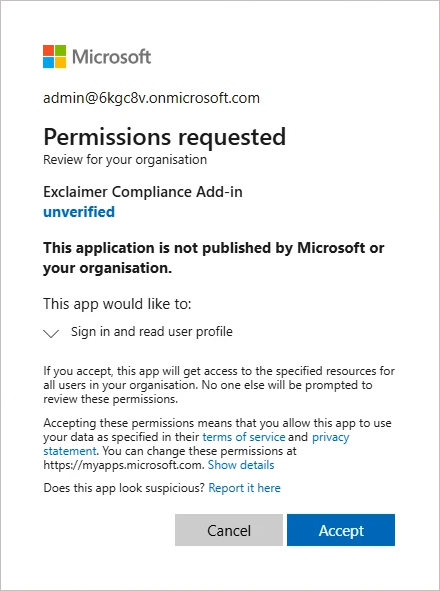The width and height of the screenshot is (440, 591).
Task: Click the Report it here link
Action: coord(244,488)
